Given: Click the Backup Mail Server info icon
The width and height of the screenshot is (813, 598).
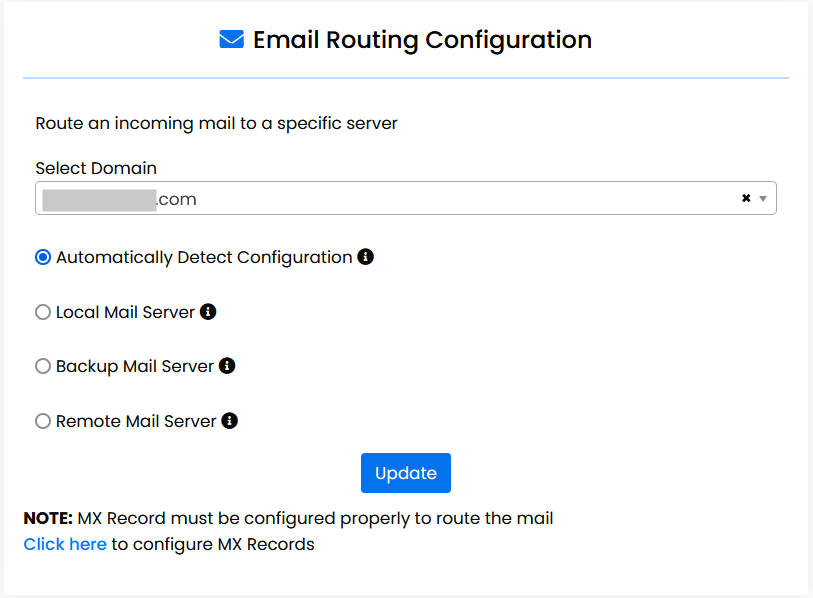Looking at the screenshot, I should point(226,365).
